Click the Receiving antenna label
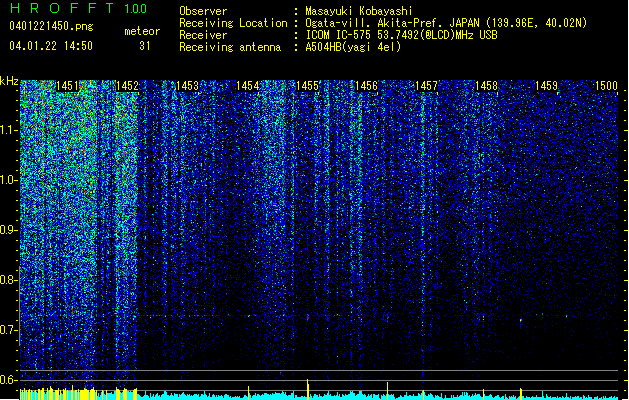Image resolution: width=629 pixels, height=400 pixels. point(230,47)
